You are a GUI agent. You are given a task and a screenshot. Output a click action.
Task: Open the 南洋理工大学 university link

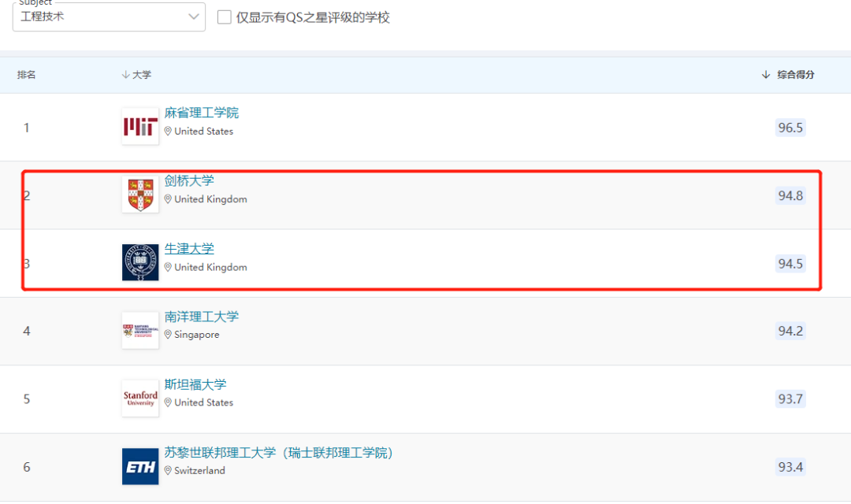pyautogui.click(x=202, y=317)
